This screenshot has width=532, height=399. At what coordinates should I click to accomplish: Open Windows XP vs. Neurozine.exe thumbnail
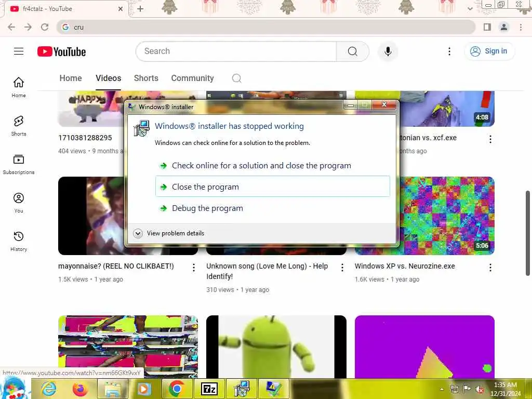tap(447, 216)
